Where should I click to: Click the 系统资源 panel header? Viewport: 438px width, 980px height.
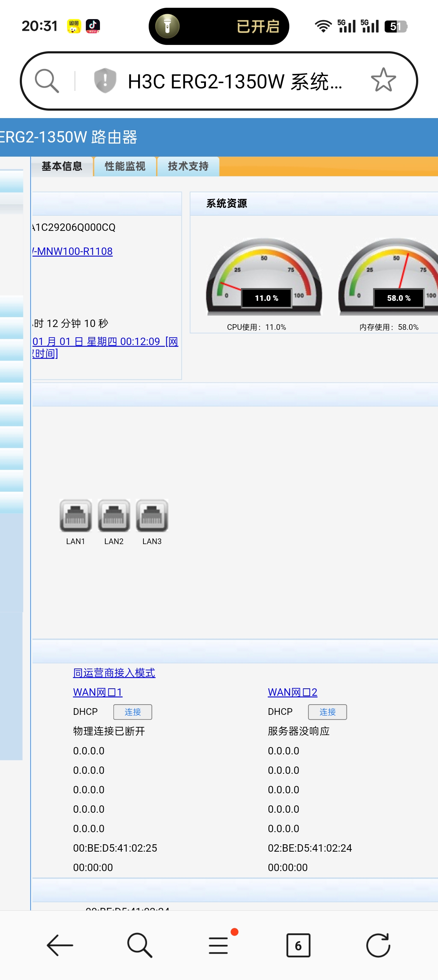(x=314, y=204)
